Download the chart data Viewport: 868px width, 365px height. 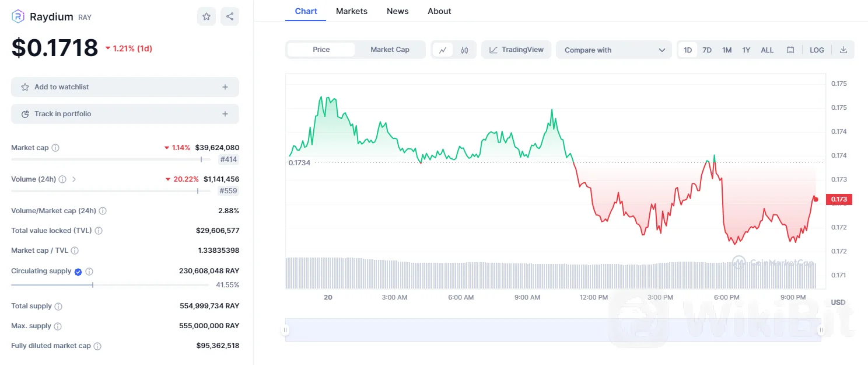coord(843,50)
